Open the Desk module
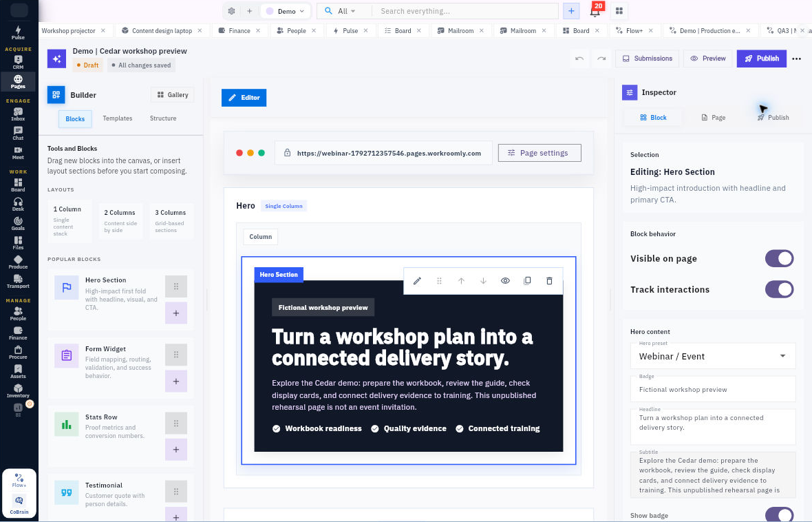Screen dimensions: 812x522 point(18,205)
